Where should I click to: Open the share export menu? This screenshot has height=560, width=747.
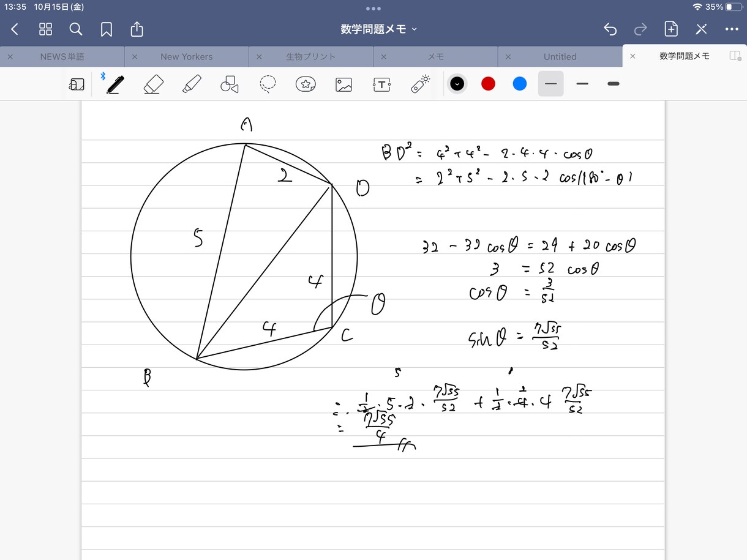[x=137, y=29]
